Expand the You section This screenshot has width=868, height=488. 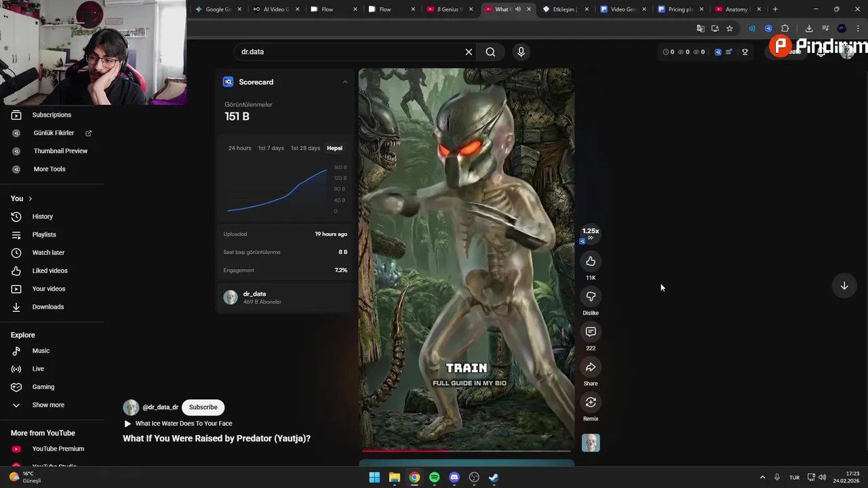pyautogui.click(x=22, y=199)
